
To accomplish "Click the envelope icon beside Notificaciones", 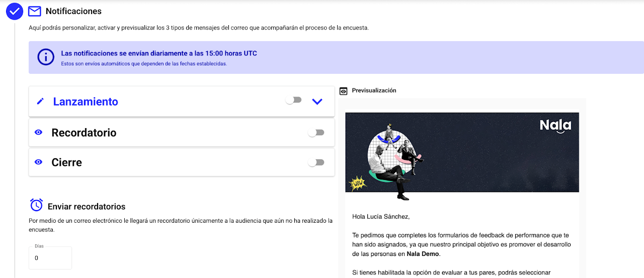I will (x=34, y=11).
